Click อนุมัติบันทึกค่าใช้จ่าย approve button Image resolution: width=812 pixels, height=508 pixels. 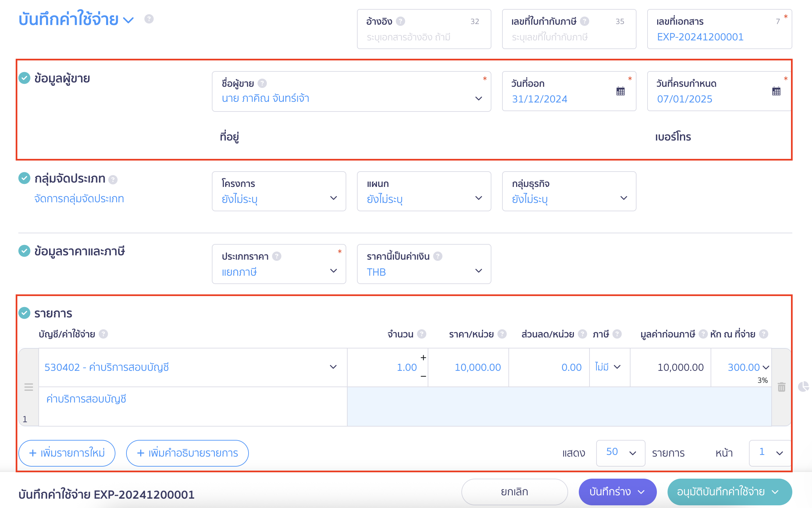coord(730,492)
